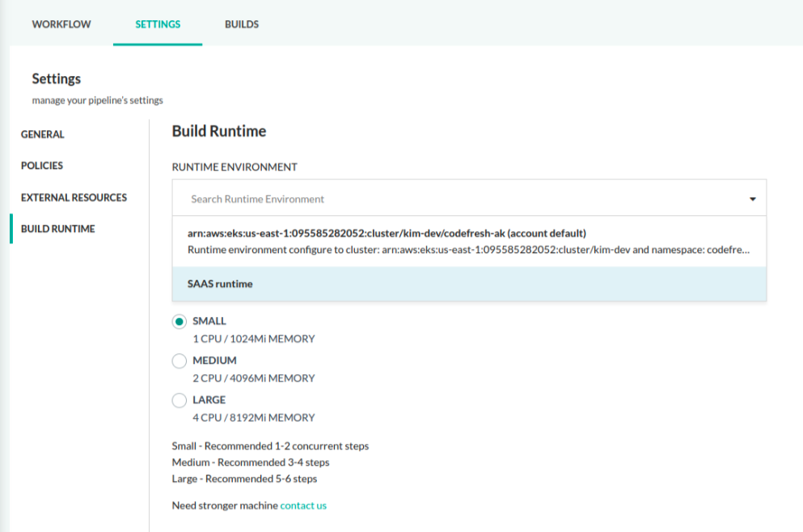Select the LARGE radio button

tap(180, 400)
